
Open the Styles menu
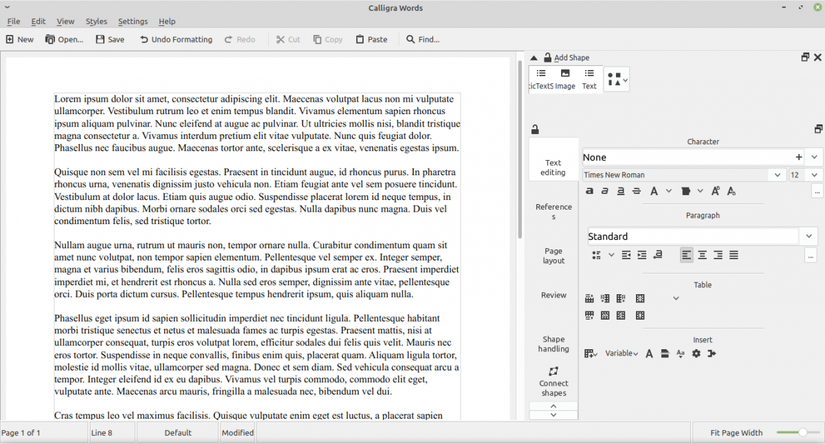click(96, 21)
